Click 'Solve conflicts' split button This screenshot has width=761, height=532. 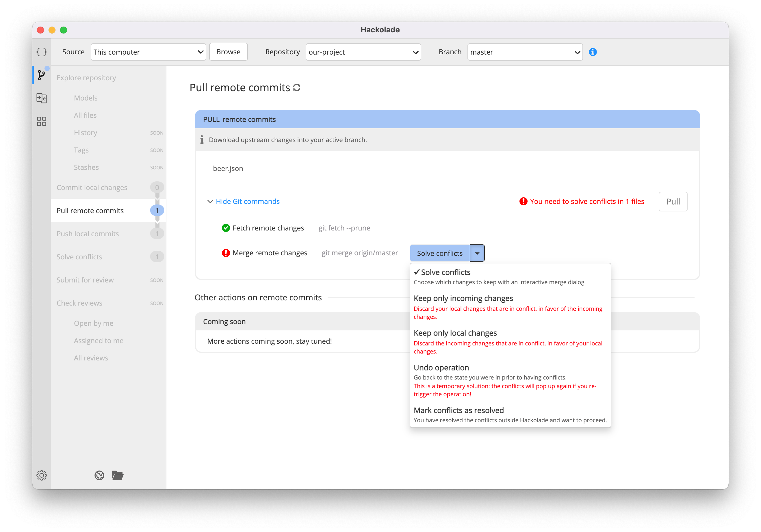pyautogui.click(x=440, y=253)
